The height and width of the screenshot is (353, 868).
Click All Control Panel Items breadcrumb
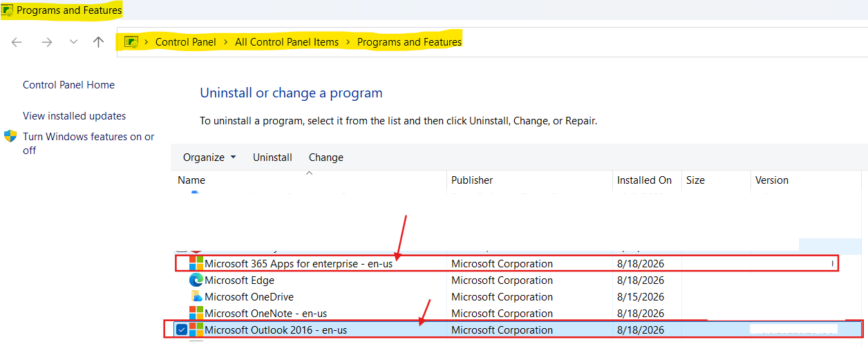click(287, 42)
